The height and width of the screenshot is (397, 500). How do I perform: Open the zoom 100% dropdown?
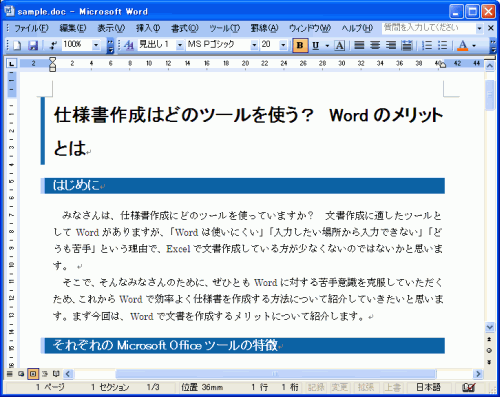(x=96, y=45)
